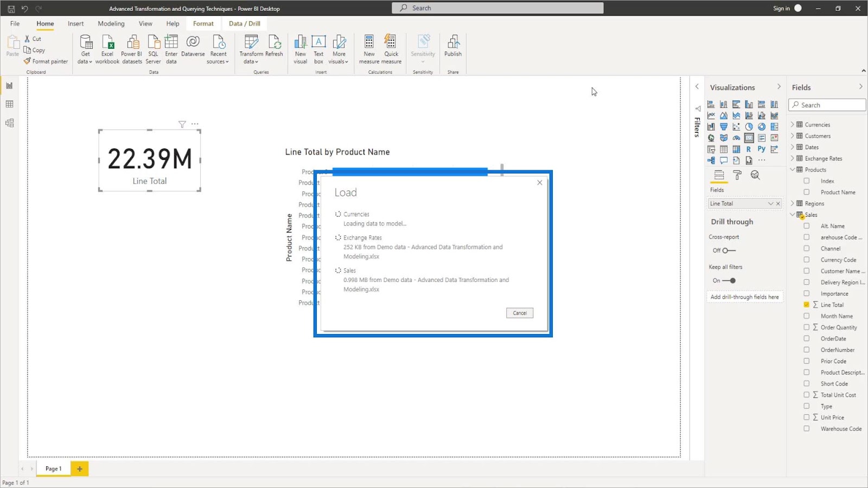Check the Product Name field
The height and width of the screenshot is (488, 868).
(x=807, y=192)
